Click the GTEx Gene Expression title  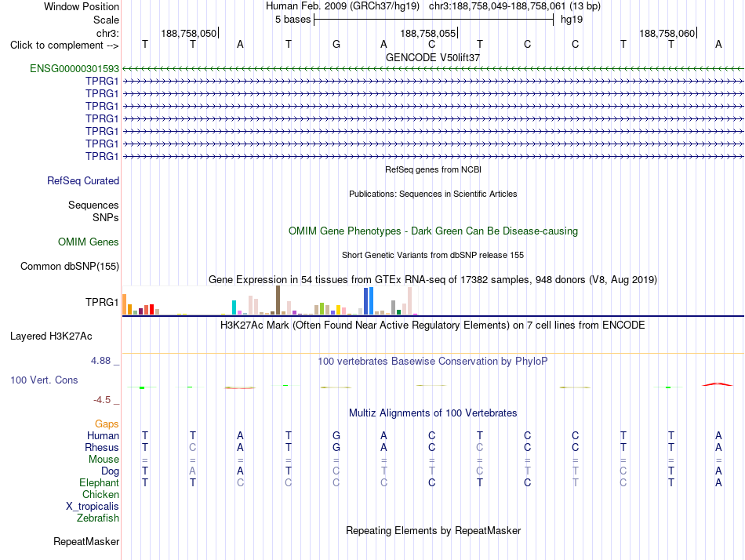(x=433, y=279)
